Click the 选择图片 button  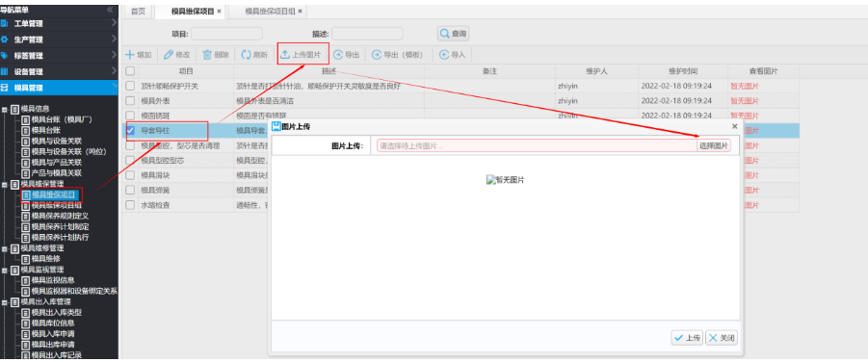click(x=714, y=145)
